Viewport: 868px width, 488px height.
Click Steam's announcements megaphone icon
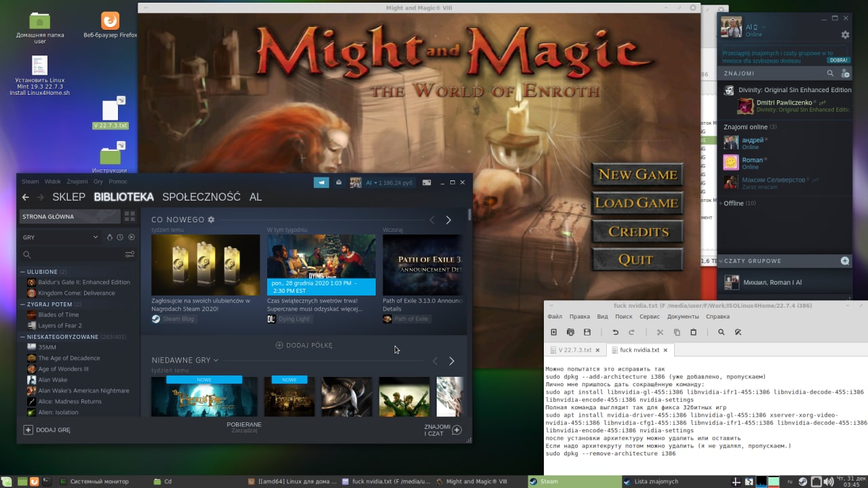click(321, 182)
